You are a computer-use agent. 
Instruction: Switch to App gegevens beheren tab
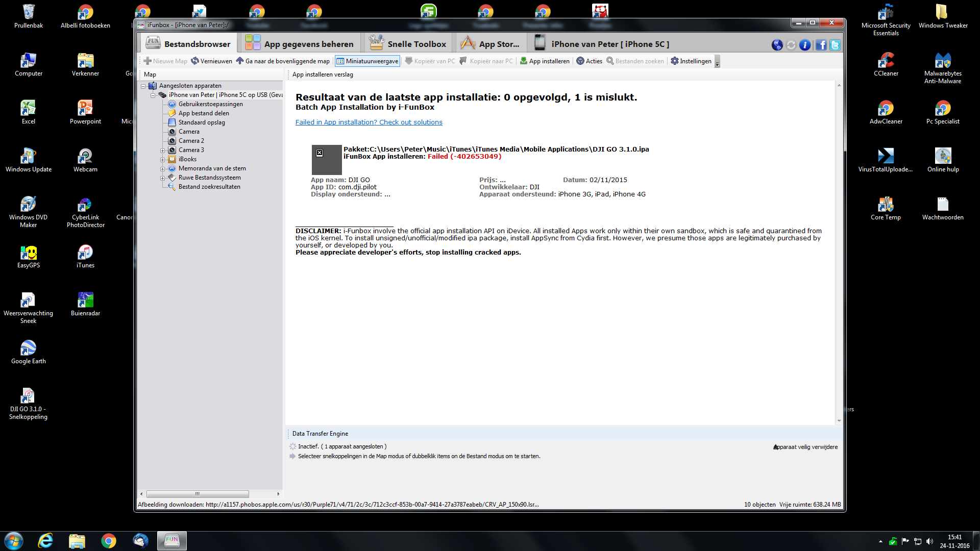coord(299,44)
